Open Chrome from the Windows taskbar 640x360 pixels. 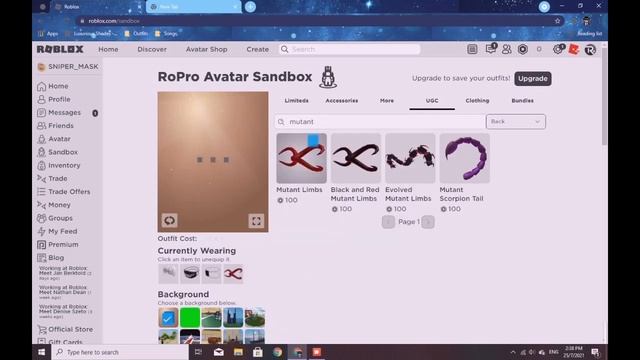pyautogui.click(x=278, y=352)
